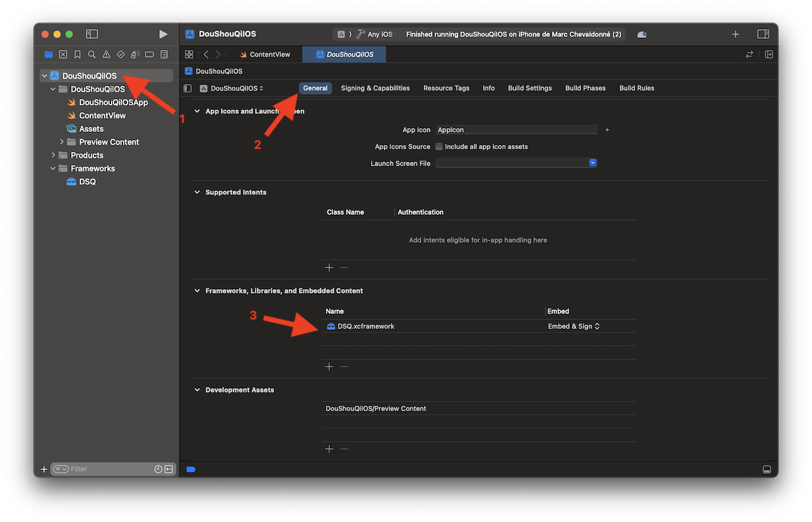Switch to the Build Rules tab
This screenshot has width=812, height=522.
click(x=637, y=88)
